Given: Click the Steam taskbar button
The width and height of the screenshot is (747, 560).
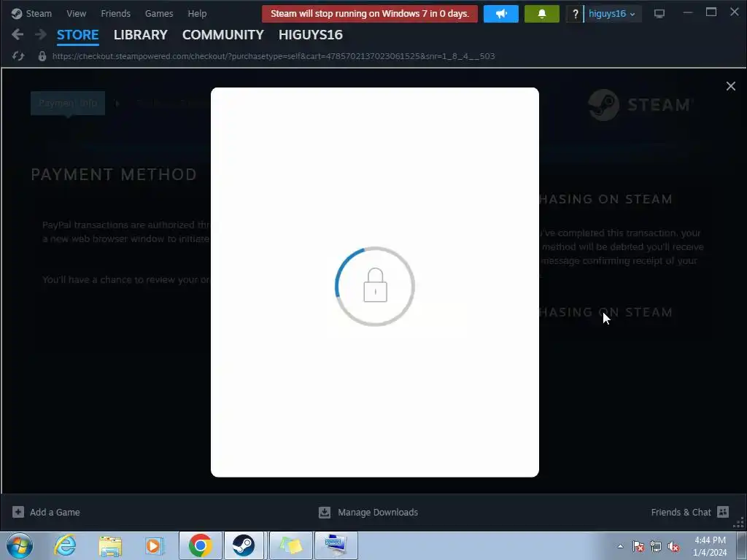Looking at the screenshot, I should click(x=244, y=545).
